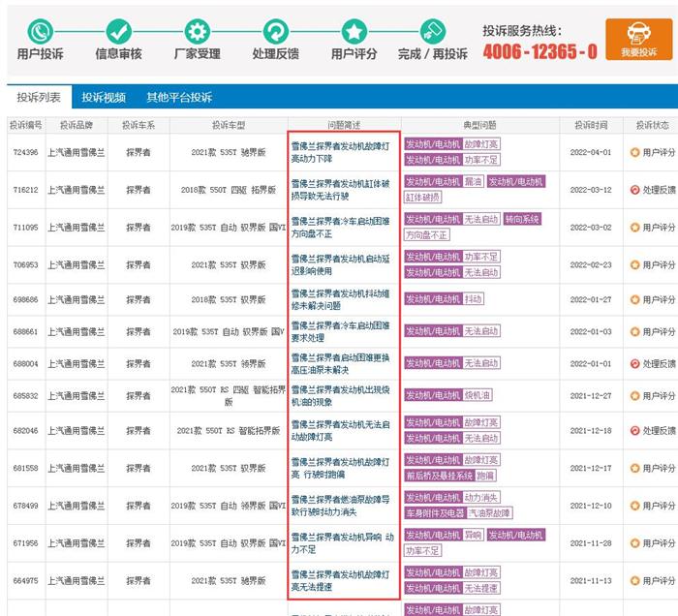Click complaint number 716212
This screenshot has height=616, width=678.
coord(25,190)
